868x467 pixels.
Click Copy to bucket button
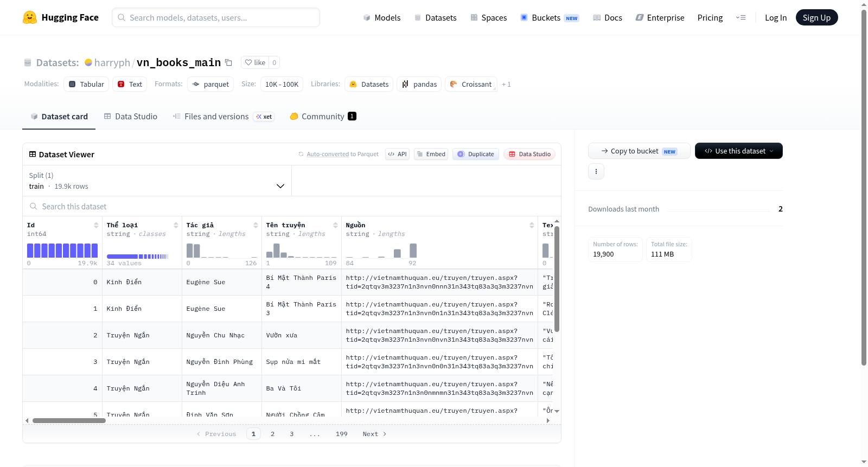(639, 151)
